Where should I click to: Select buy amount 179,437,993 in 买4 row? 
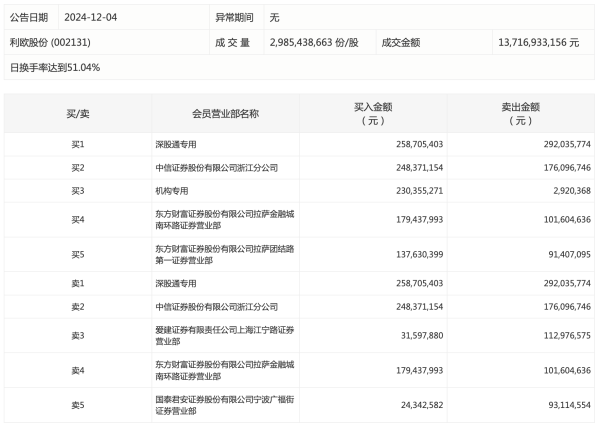pyautogui.click(x=419, y=220)
